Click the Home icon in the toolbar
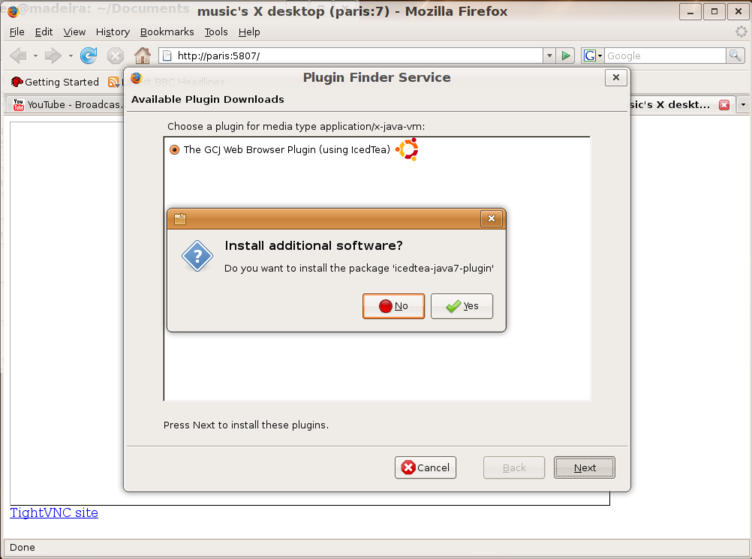The image size is (752, 559). [142, 56]
